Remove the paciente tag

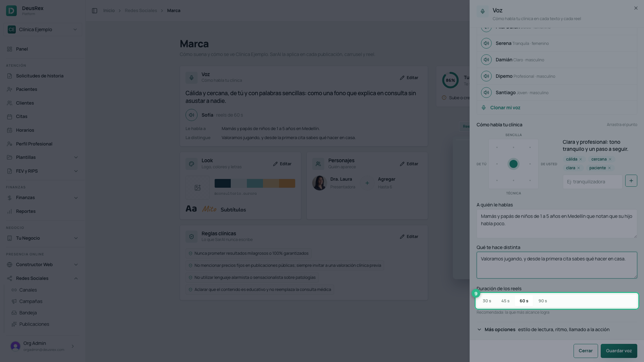coord(609,168)
